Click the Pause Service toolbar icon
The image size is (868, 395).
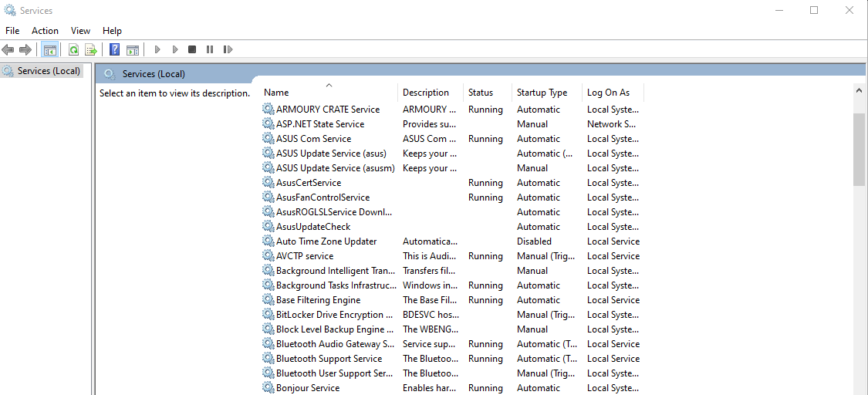point(210,50)
